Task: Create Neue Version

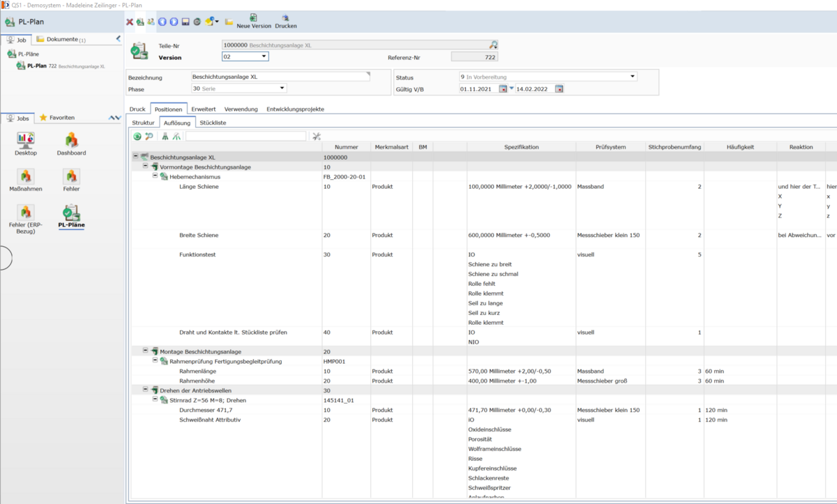Action: [x=254, y=22]
